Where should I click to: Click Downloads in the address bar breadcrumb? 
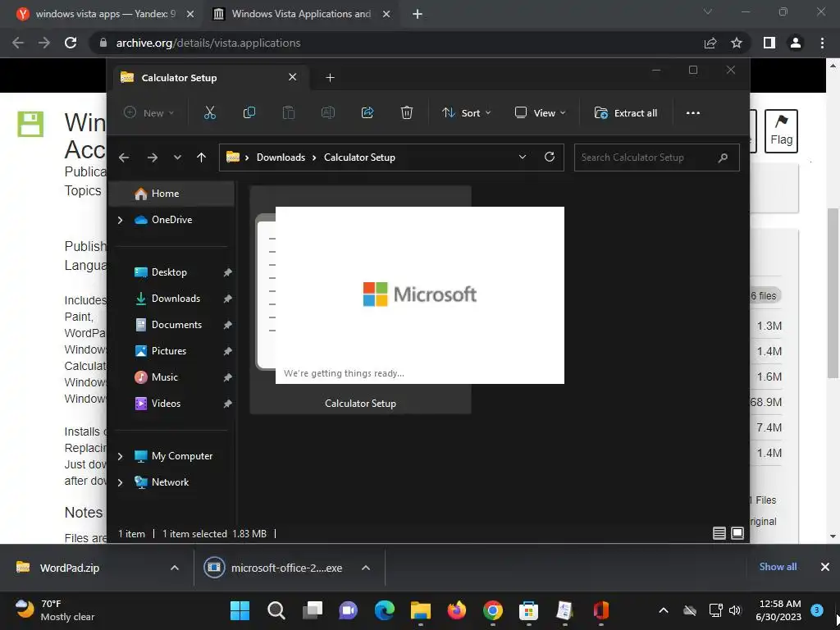pyautogui.click(x=281, y=157)
